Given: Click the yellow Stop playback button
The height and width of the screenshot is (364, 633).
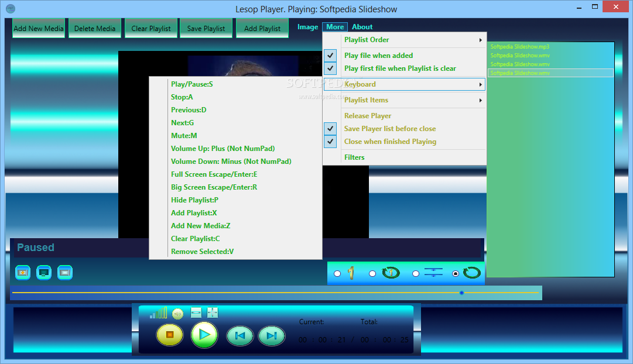Looking at the screenshot, I should pos(170,335).
